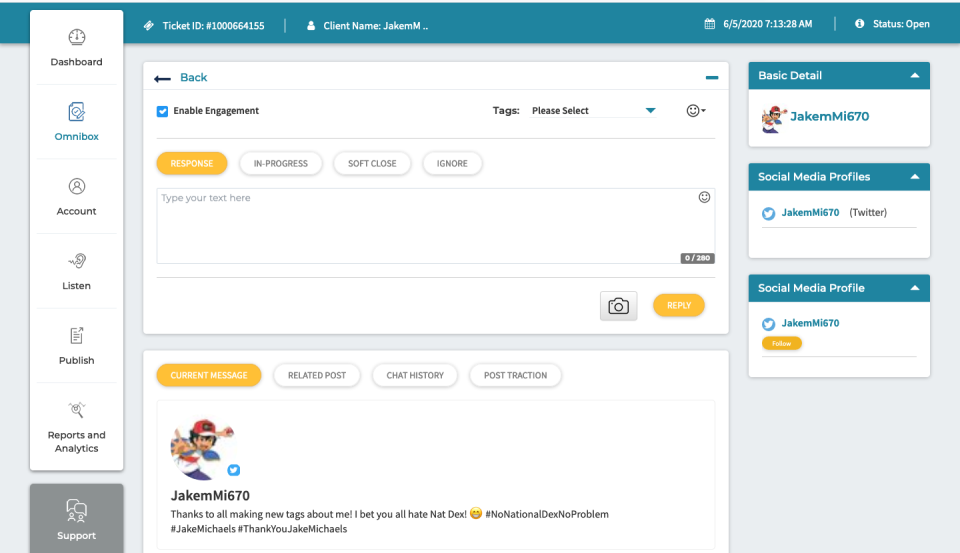
Task: Click Twitter bird icon in Social Media Profiles
Action: [768, 213]
